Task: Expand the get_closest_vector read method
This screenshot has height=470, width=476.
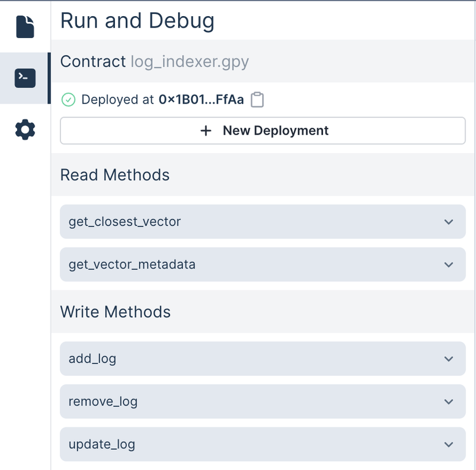Action: click(450, 221)
